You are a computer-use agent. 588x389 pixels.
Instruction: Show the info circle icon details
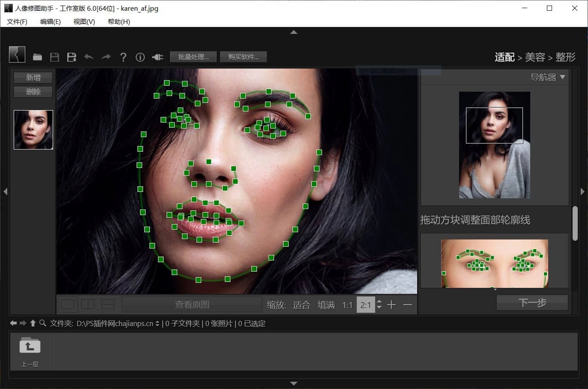click(140, 57)
